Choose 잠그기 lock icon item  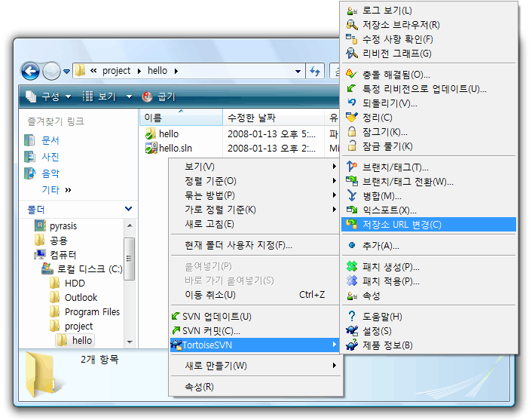pyautogui.click(x=351, y=132)
